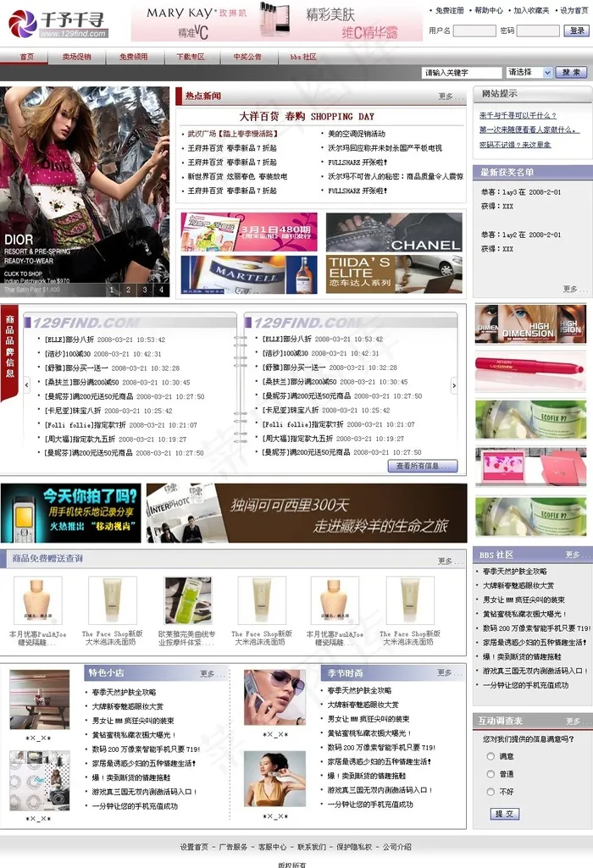593x868 pixels.
Task: Click the 免费注册 link
Action: click(449, 10)
